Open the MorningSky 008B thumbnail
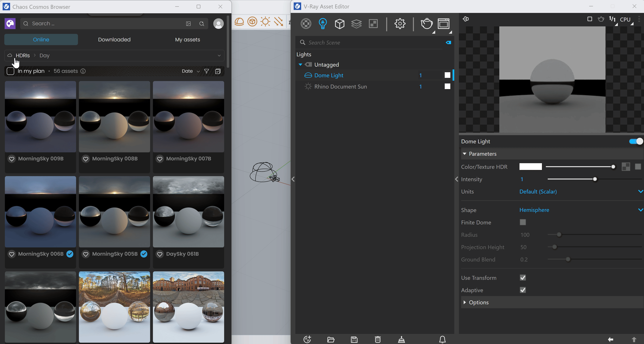 click(x=115, y=116)
